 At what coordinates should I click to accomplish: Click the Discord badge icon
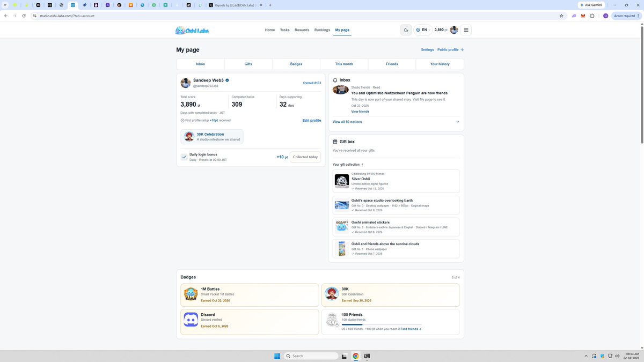[191, 320]
